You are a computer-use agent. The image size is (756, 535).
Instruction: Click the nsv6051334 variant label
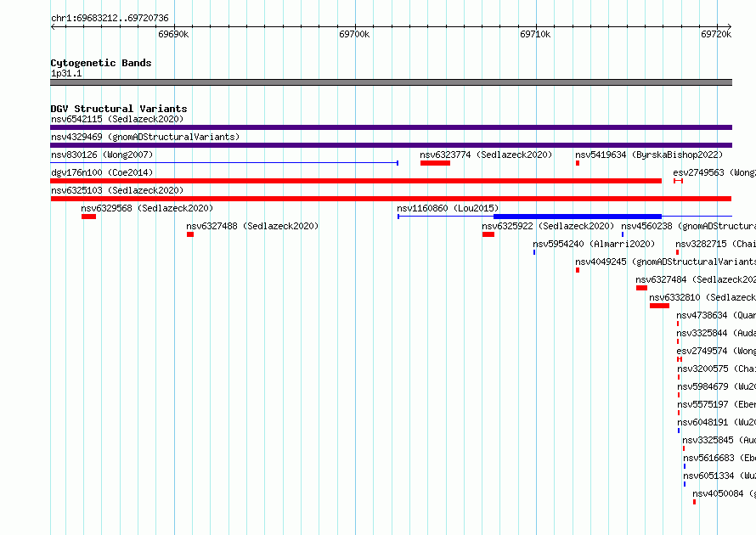click(x=719, y=476)
